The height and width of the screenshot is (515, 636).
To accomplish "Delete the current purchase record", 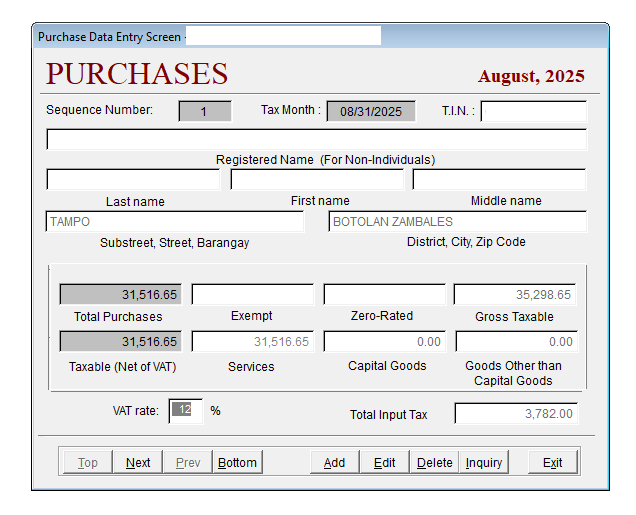I will coord(434,462).
